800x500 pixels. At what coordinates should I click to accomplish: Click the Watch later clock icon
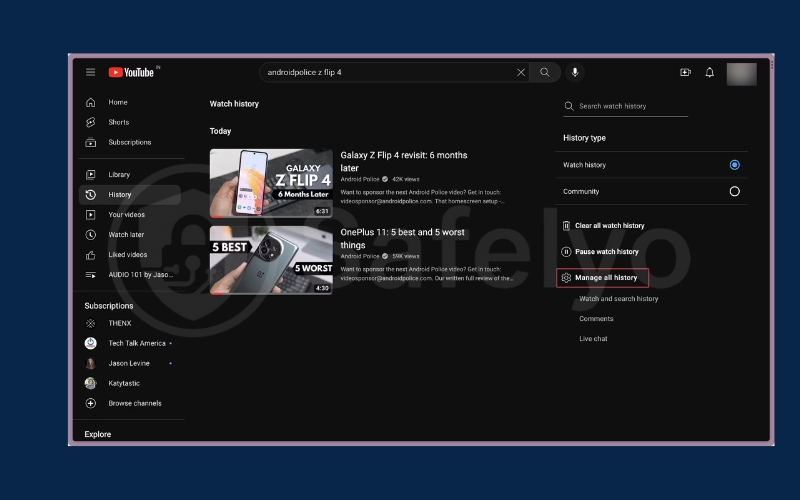[x=90, y=235]
